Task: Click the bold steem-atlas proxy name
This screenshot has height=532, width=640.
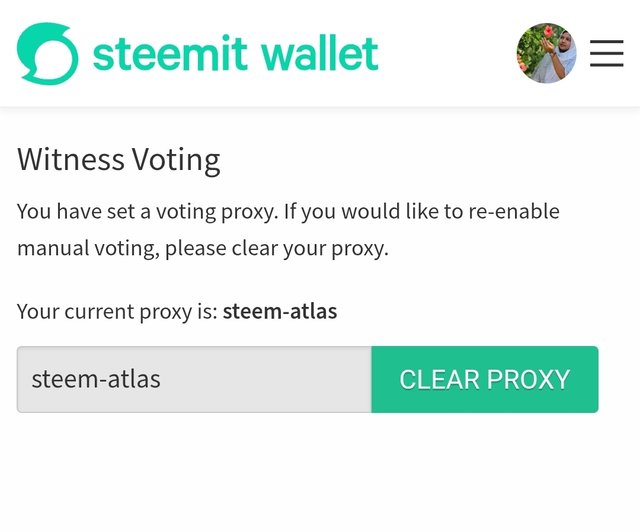Action: (280, 311)
